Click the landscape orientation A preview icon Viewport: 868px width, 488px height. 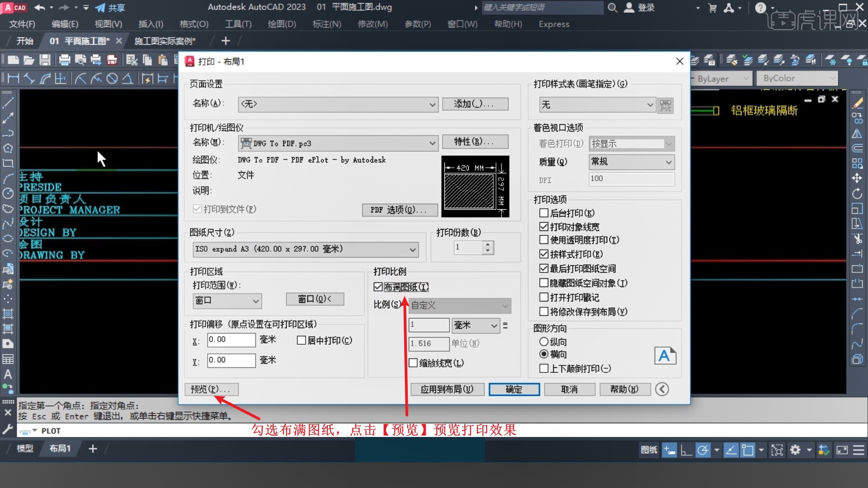click(x=665, y=356)
